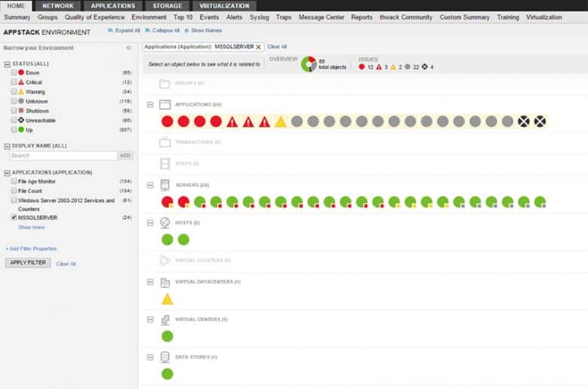This screenshot has width=588, height=389.
Task: Click the Applications category window icon
Action: coord(165,104)
